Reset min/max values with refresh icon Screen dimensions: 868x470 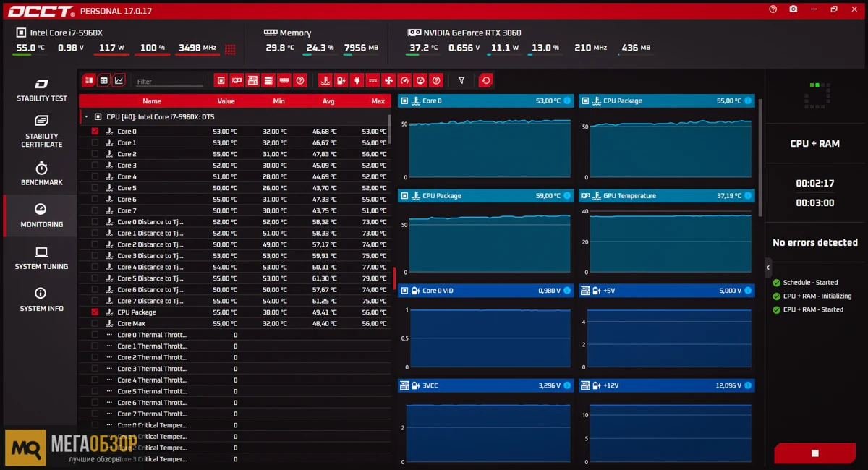click(x=486, y=80)
